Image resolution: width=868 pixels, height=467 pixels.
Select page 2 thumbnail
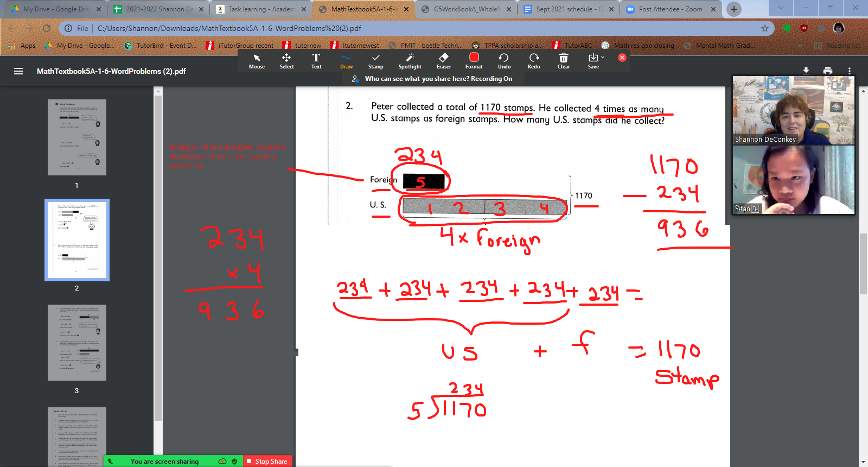click(x=77, y=240)
